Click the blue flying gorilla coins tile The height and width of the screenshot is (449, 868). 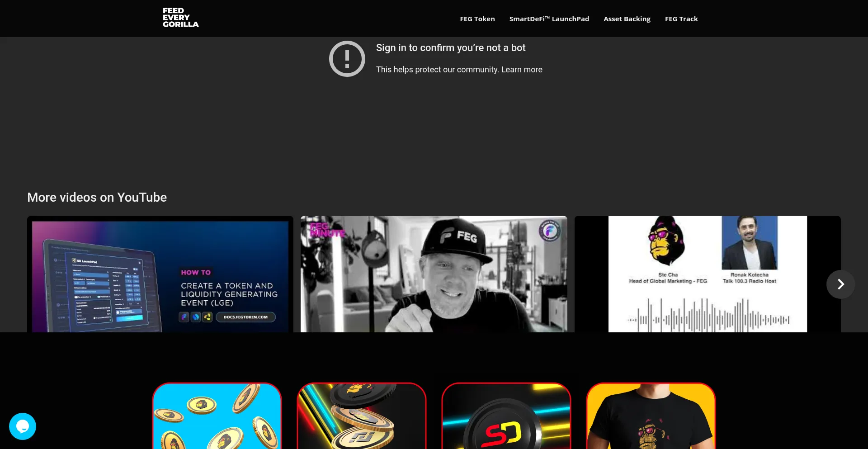[217, 416]
